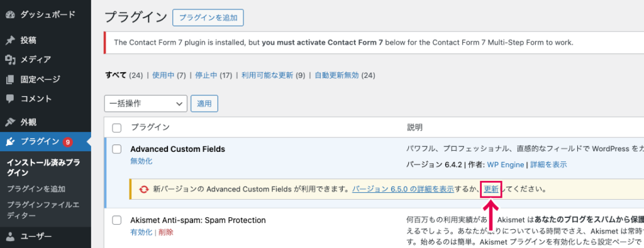Click the 適用 apply button

tap(204, 104)
